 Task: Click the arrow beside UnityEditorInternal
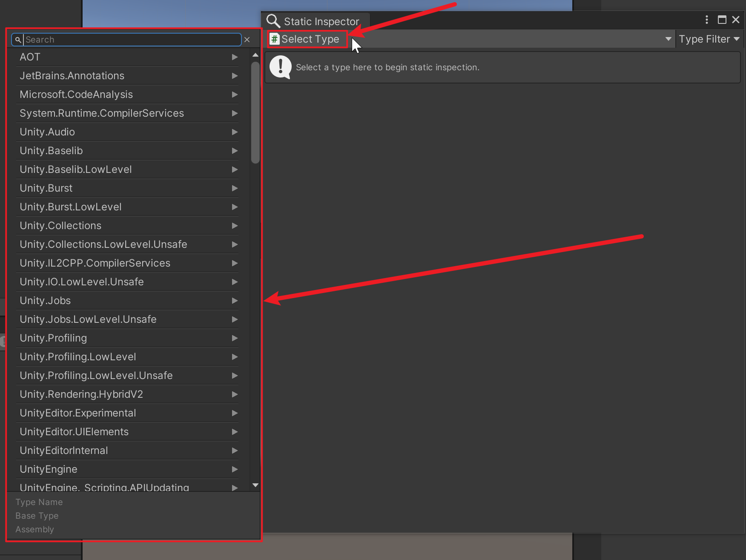235,451
